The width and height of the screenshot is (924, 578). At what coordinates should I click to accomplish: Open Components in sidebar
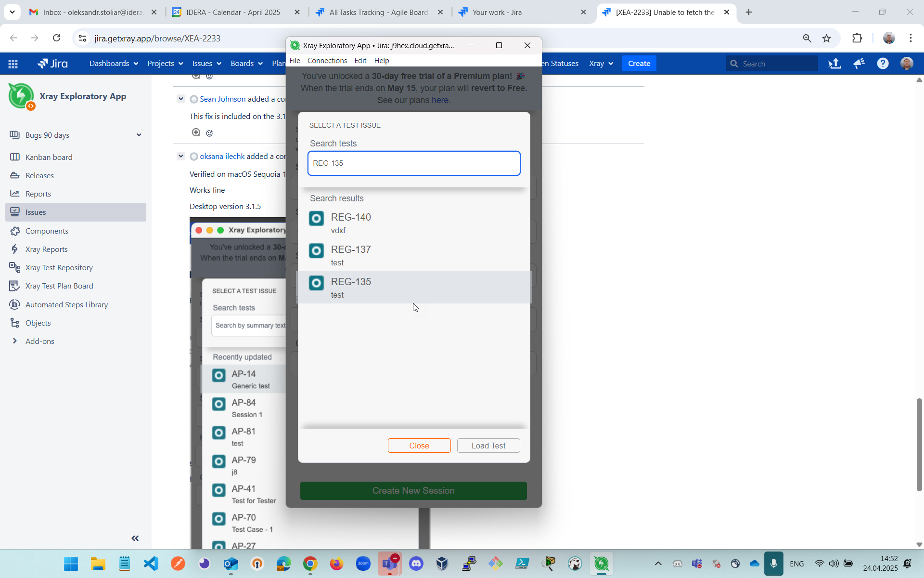point(47,231)
